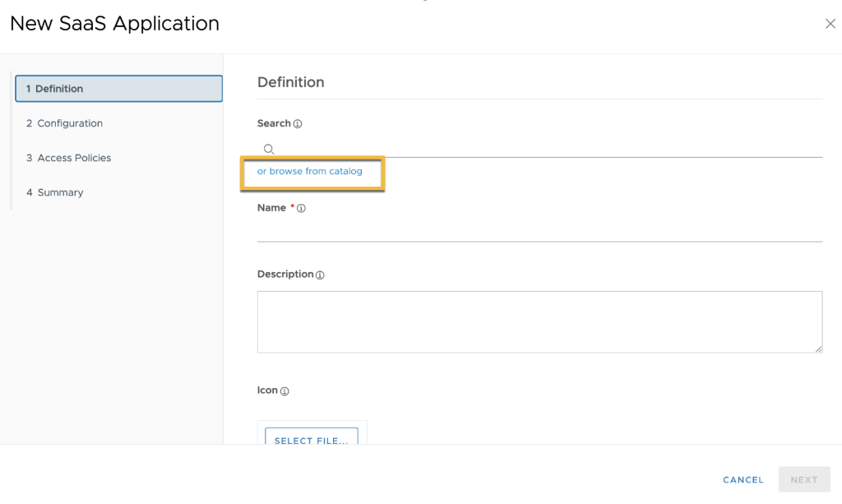842x504 pixels.
Task: Click inside the Description text area
Action: [x=539, y=321]
